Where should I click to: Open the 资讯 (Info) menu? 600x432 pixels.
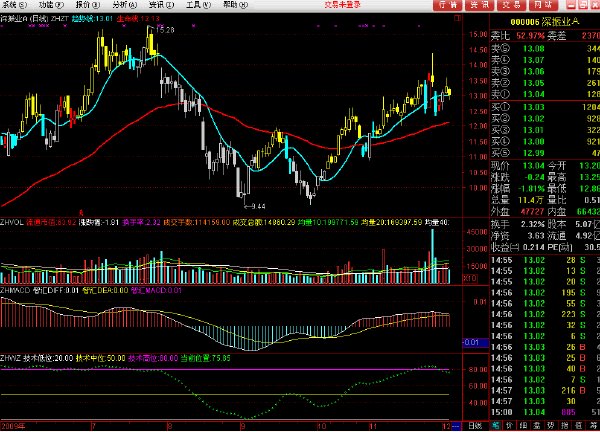(x=161, y=5)
